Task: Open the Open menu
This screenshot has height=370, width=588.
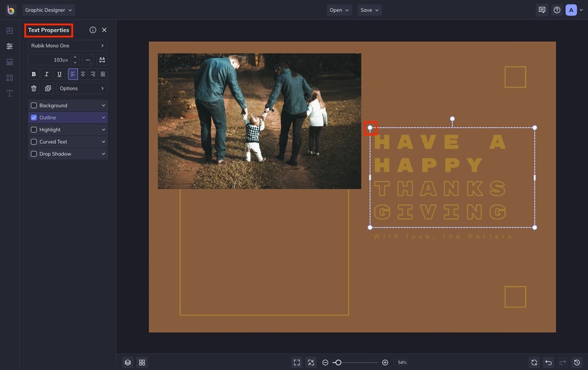Action: point(339,10)
